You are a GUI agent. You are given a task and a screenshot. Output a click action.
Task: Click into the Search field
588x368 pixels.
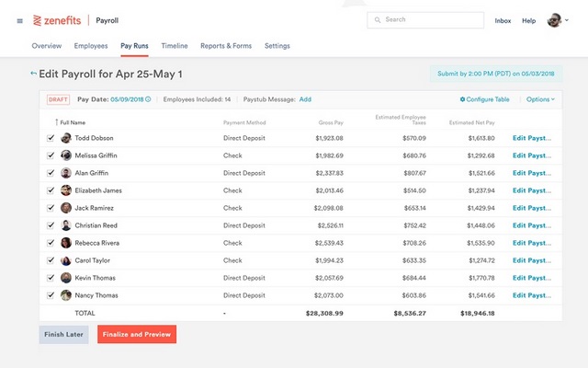(427, 19)
